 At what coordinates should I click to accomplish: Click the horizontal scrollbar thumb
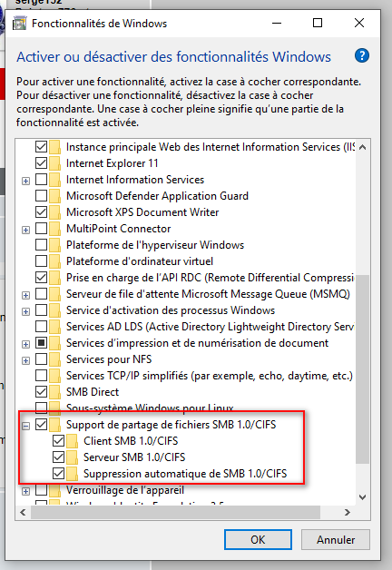pyautogui.click(x=175, y=512)
